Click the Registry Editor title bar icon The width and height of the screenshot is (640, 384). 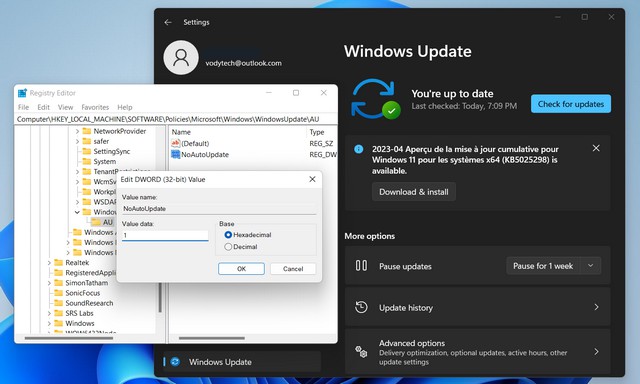tap(22, 93)
